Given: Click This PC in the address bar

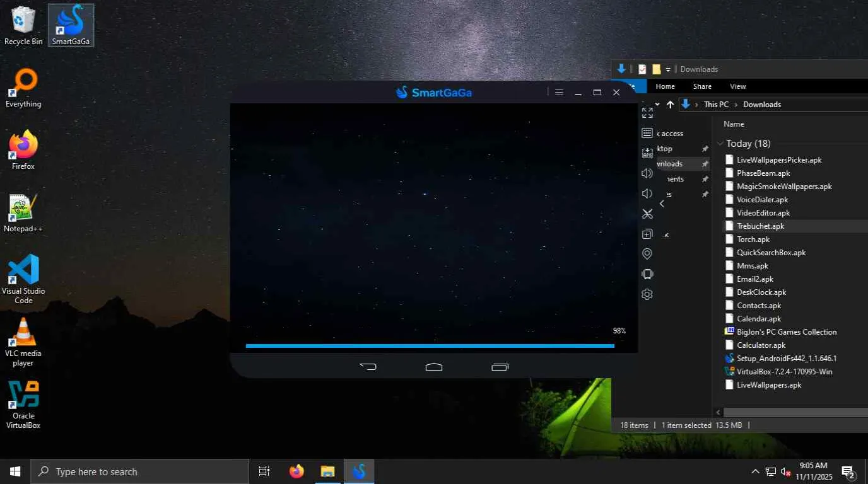Looking at the screenshot, I should pos(716,105).
